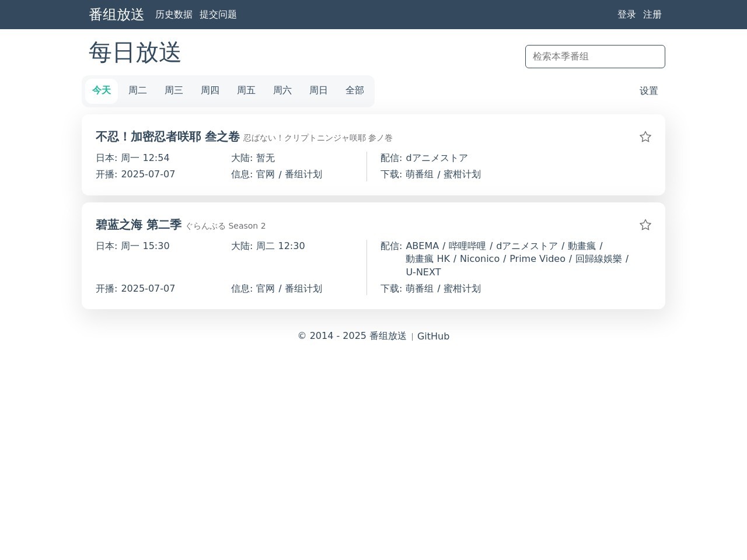747x560 pixels.
Task: Favorite the 不忍！加密忍者咲耶 叁之卷 entry with star
Action: point(645,137)
